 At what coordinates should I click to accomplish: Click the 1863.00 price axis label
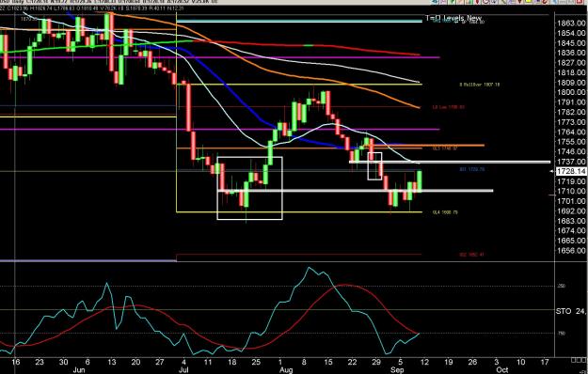[572, 23]
